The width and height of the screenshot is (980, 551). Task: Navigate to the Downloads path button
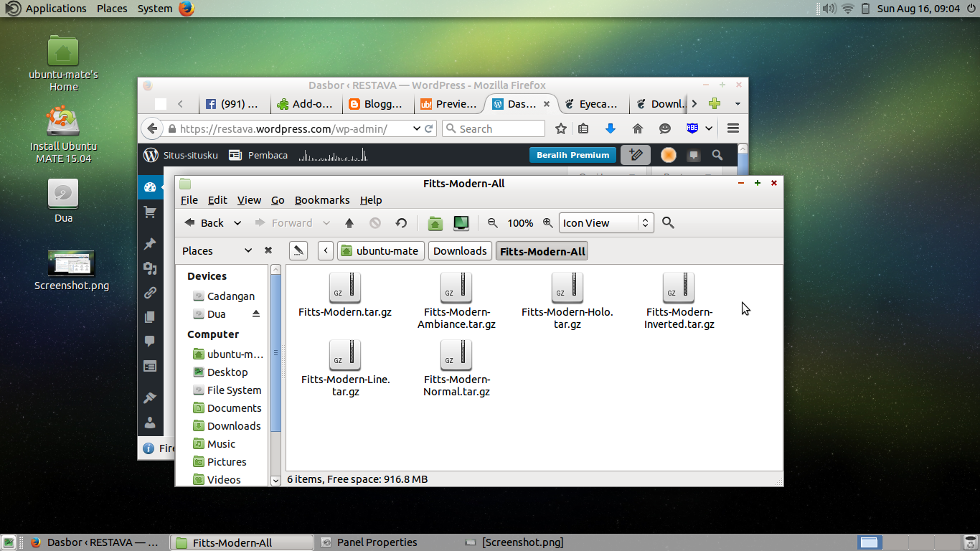460,250
